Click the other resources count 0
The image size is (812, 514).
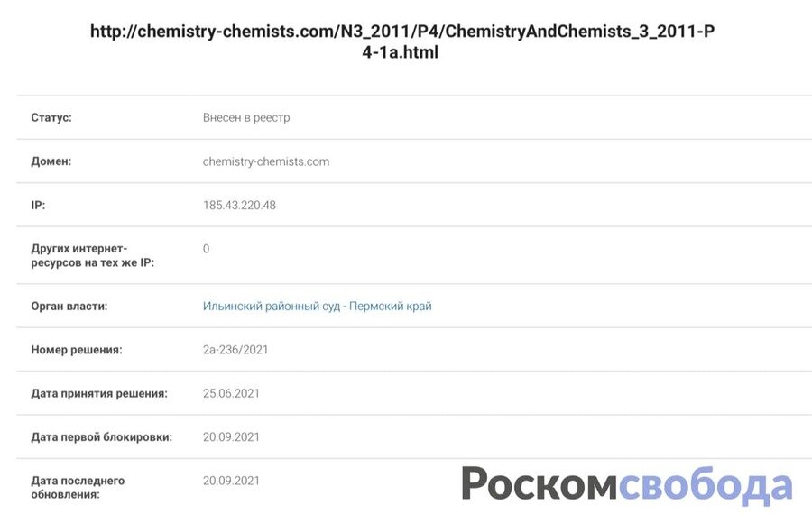click(206, 249)
